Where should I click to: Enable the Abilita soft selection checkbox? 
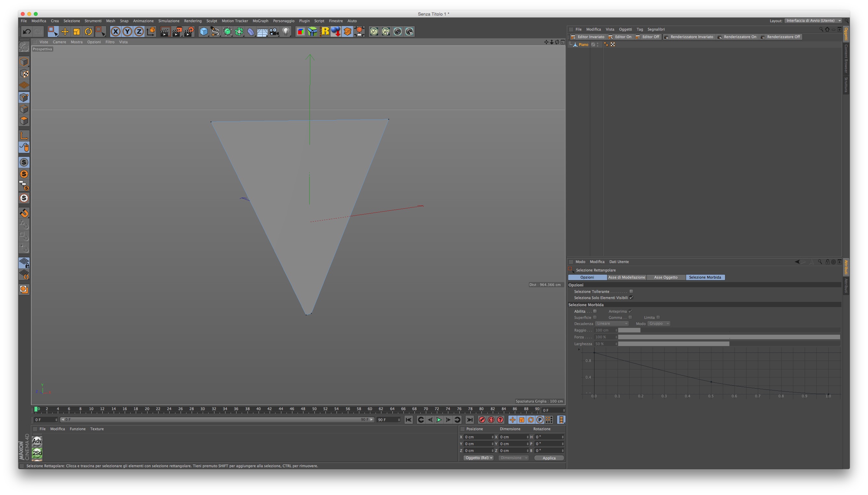[595, 311]
